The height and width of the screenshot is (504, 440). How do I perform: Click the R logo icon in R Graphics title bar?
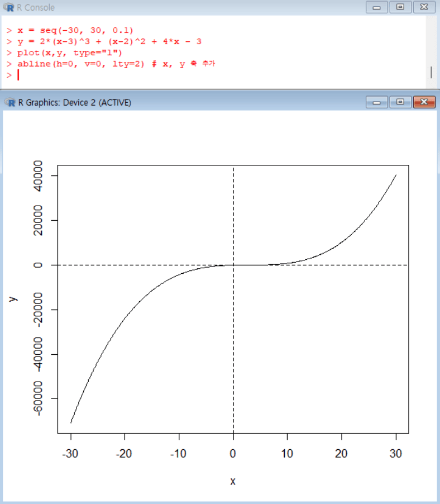9,102
